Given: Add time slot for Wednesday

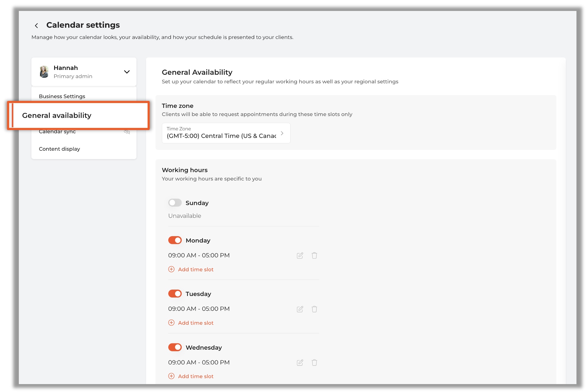Looking at the screenshot, I should (191, 377).
